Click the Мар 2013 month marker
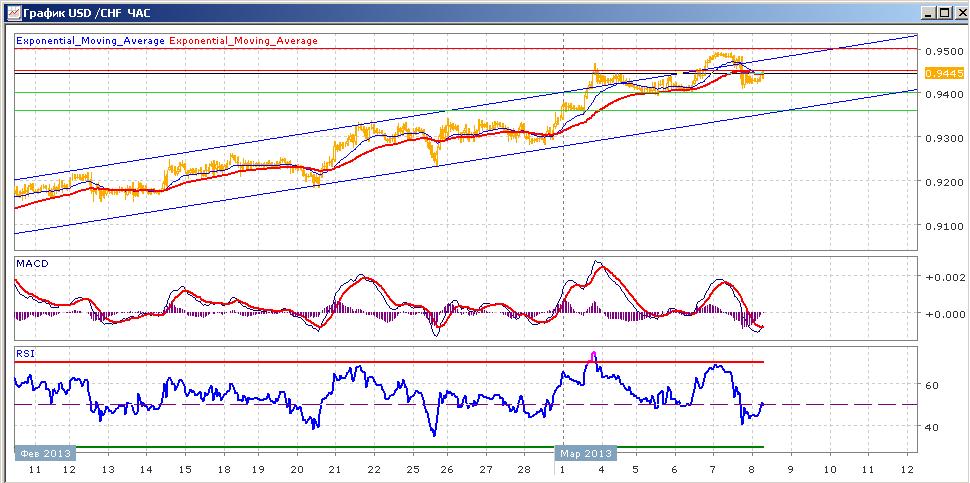The width and height of the screenshot is (970, 483). pyautogui.click(x=587, y=453)
